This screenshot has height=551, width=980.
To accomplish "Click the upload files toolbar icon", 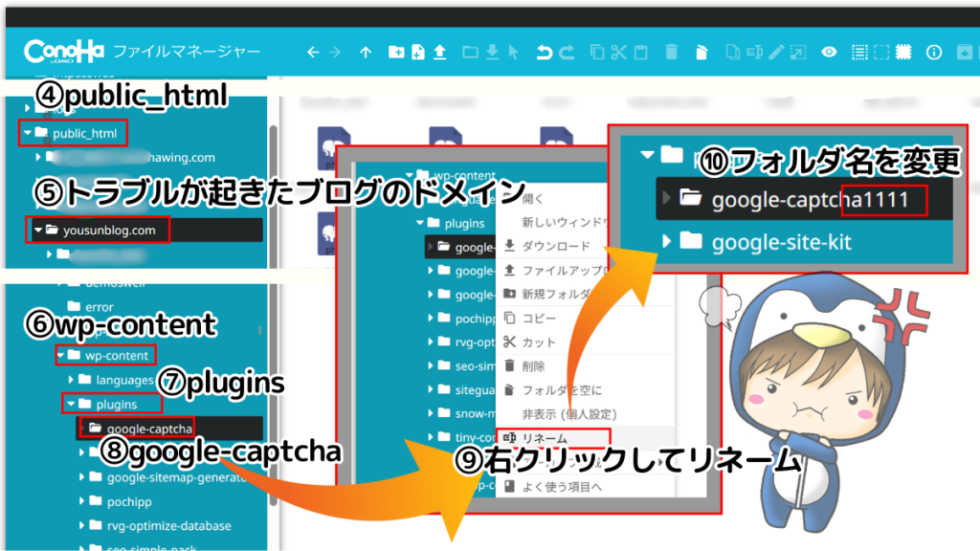I will click(440, 52).
